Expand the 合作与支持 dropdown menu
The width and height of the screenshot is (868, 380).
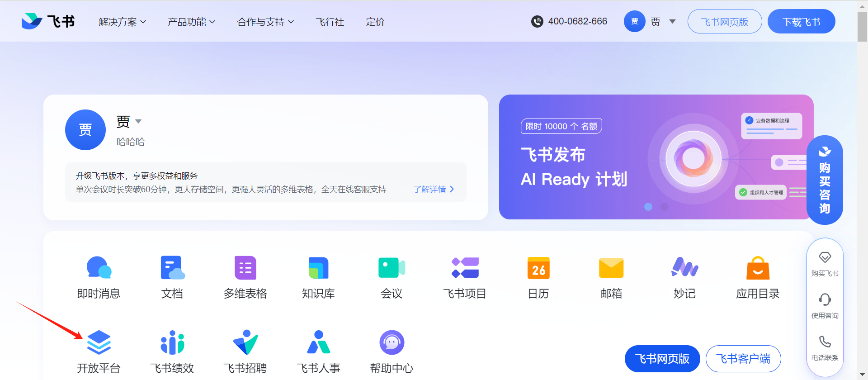(x=266, y=22)
